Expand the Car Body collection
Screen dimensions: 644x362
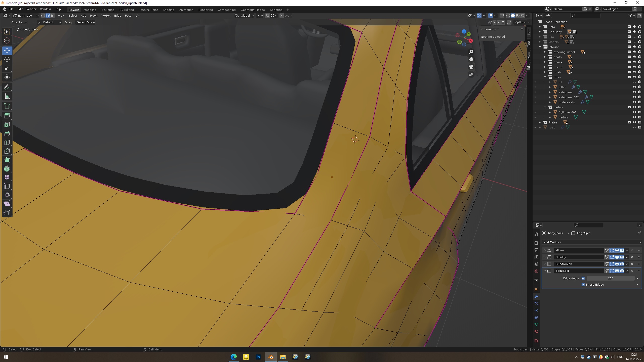[x=540, y=32]
